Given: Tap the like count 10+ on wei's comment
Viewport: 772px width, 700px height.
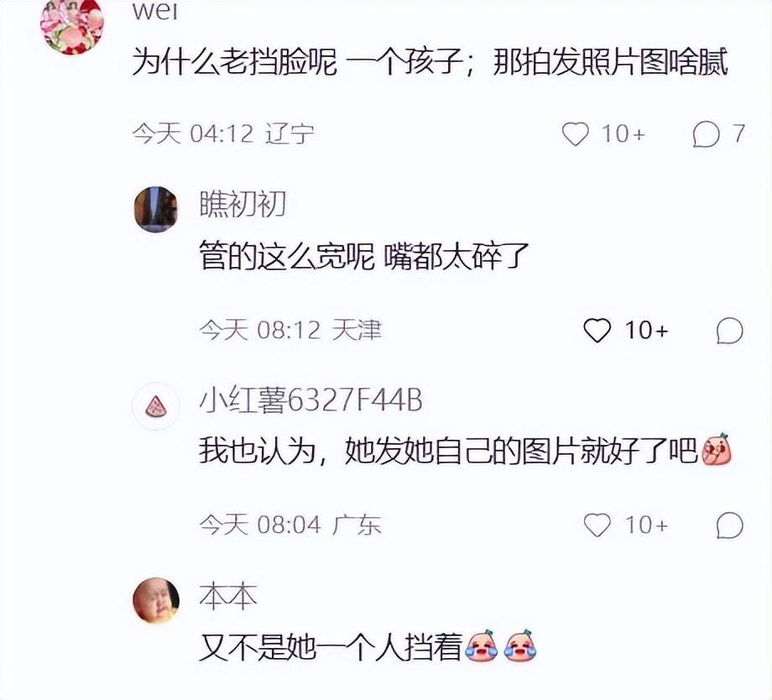Looking at the screenshot, I should pos(623,134).
